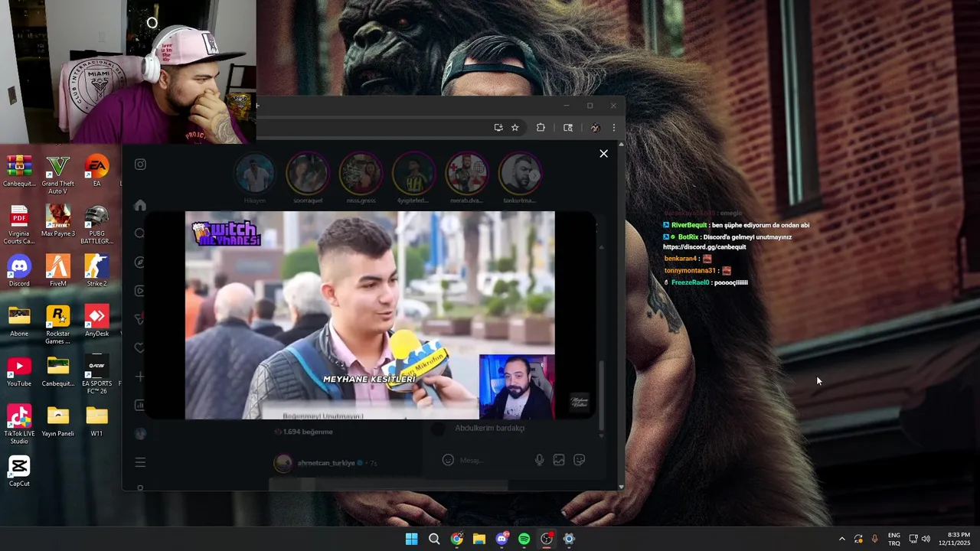This screenshot has width=980, height=551.
Task: Open Counter-Strike 2 desktop icon
Action: coord(96,271)
